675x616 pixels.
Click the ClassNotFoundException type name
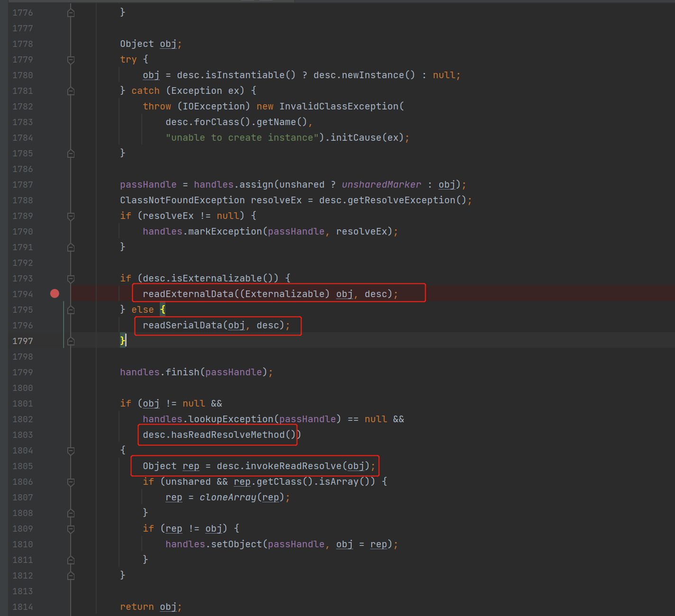(x=182, y=200)
